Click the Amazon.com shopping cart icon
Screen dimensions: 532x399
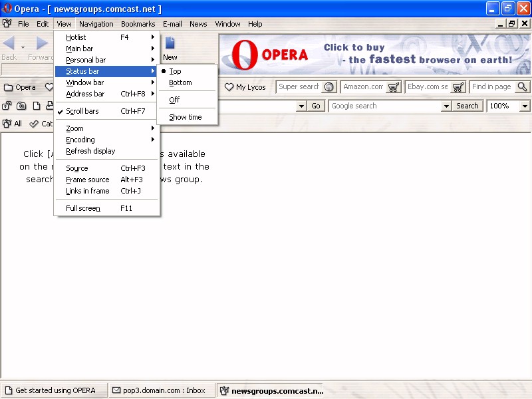pos(394,87)
